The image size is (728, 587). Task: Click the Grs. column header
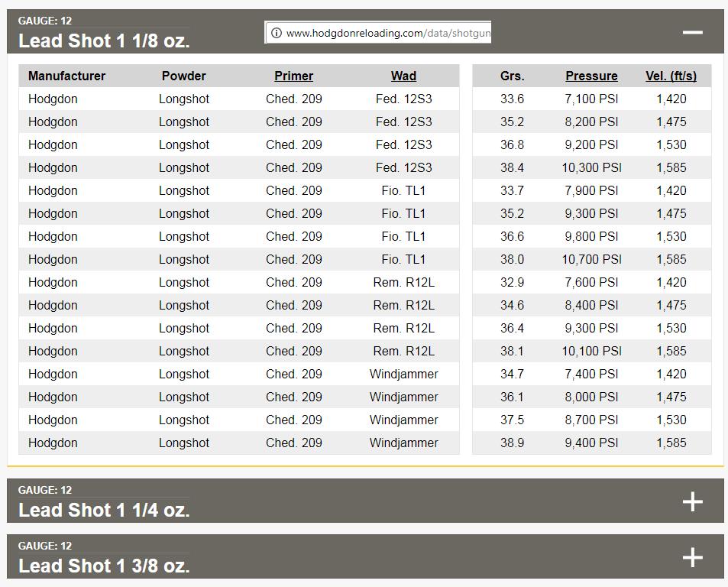click(x=512, y=76)
